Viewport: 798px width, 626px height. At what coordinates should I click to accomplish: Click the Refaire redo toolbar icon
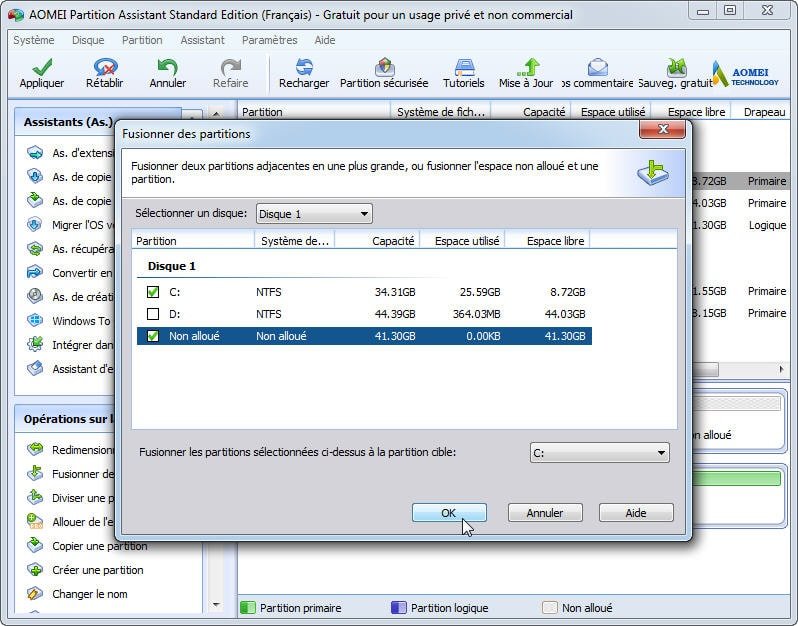coord(231,67)
